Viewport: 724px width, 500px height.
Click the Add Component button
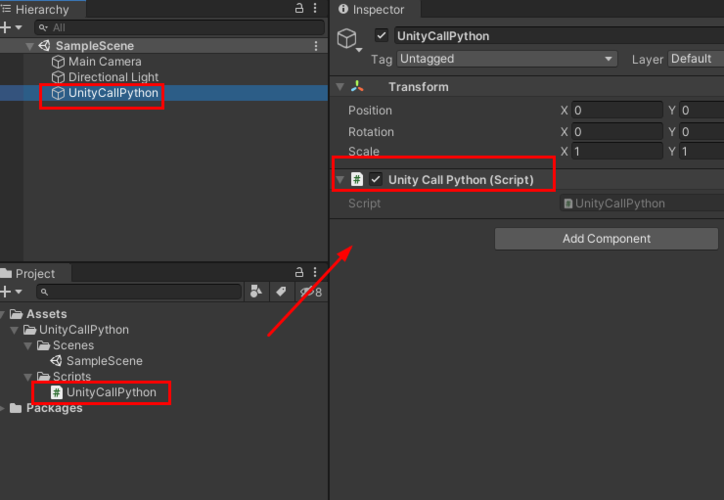pos(606,239)
